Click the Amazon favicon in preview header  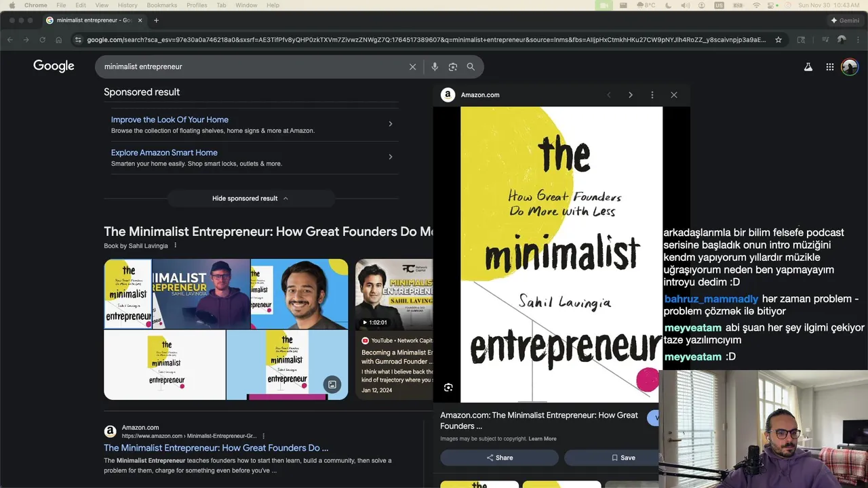(x=448, y=95)
